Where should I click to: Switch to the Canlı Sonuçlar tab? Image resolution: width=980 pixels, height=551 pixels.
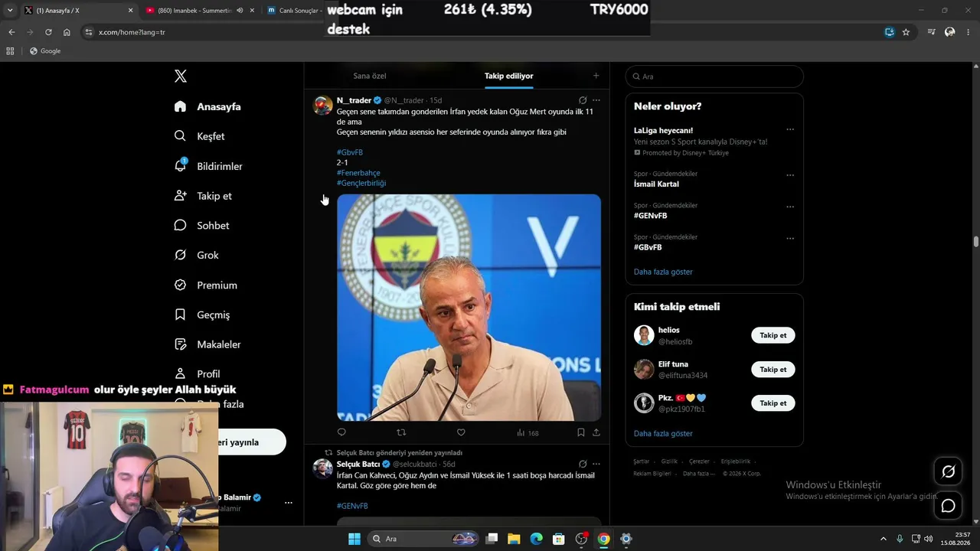pos(295,11)
